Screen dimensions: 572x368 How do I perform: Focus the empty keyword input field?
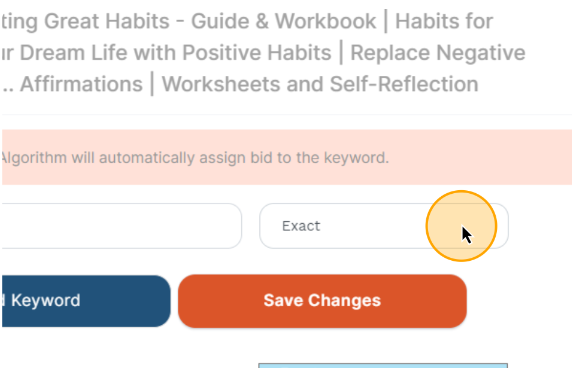click(x=121, y=226)
